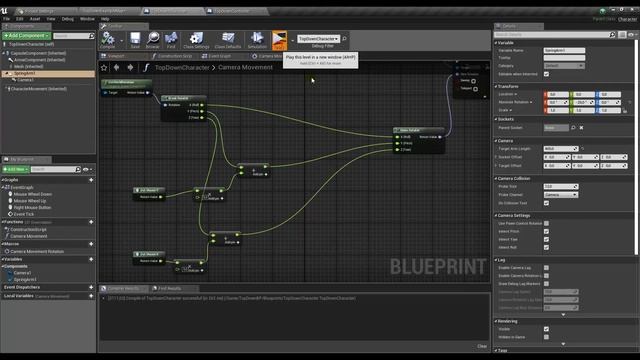Open the Asset menu

pos(35,19)
